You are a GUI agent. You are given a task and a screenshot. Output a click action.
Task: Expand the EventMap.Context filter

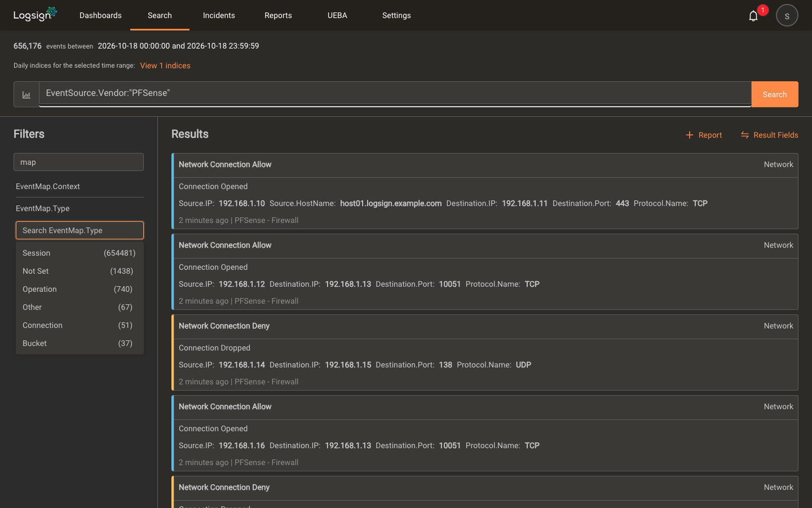[80, 186]
